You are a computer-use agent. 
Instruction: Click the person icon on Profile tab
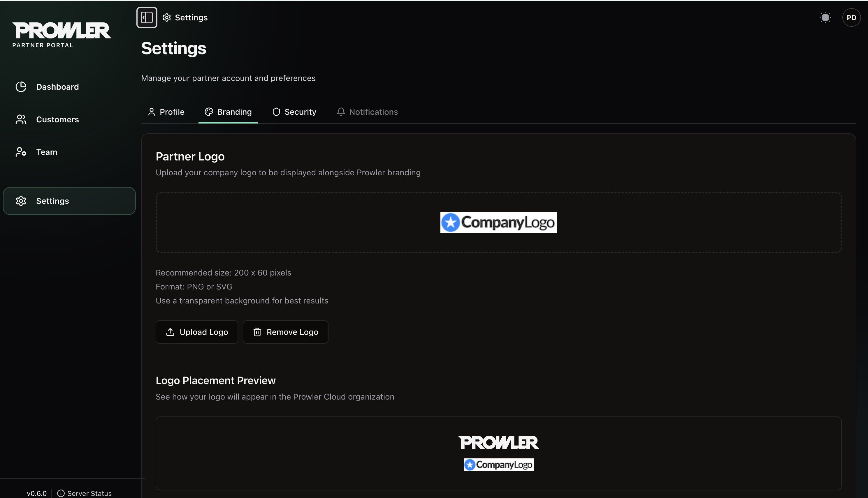(151, 112)
